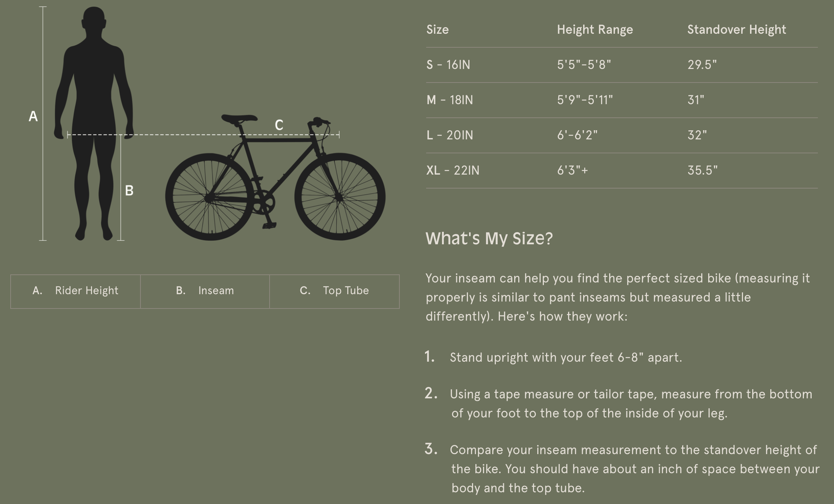The image size is (834, 504).
Task: Click the rider silhouette figure
Action: pyautogui.click(x=94, y=92)
